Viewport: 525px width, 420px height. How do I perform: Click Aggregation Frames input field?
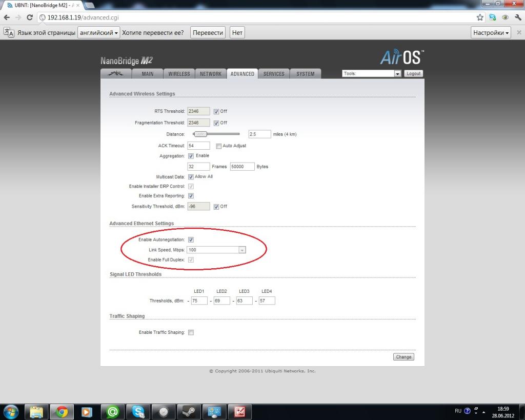pos(198,167)
